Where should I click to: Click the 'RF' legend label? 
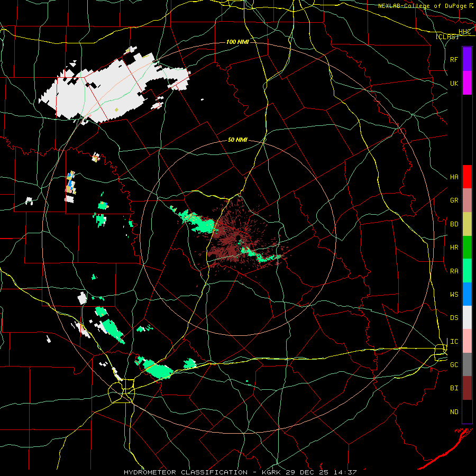(x=454, y=59)
